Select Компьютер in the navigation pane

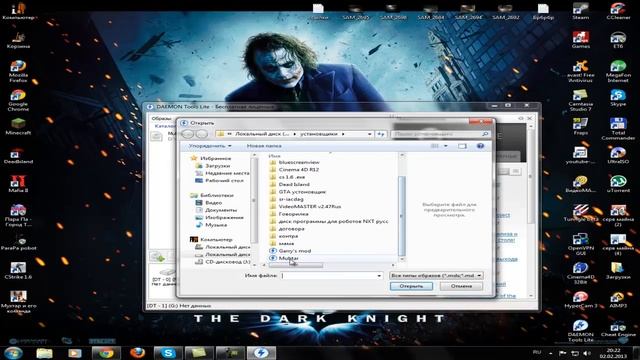click(x=216, y=240)
